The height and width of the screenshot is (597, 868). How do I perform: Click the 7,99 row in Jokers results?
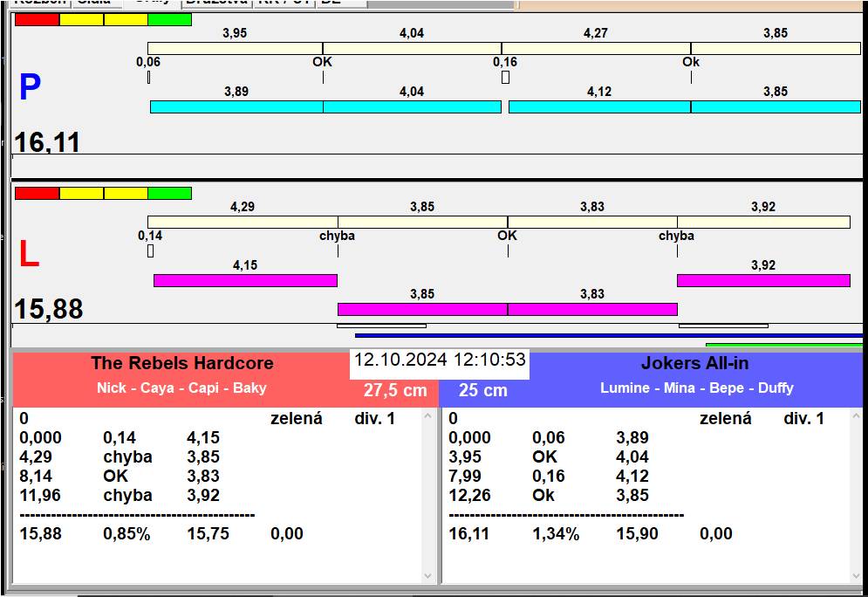tap(548, 476)
